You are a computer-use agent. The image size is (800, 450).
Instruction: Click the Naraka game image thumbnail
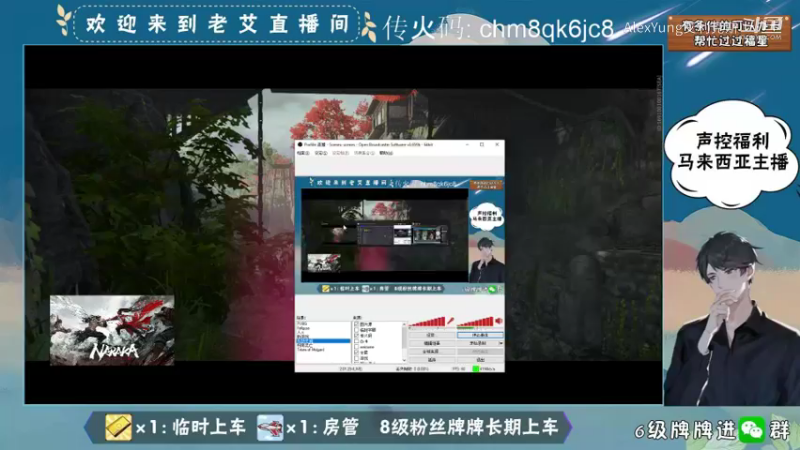112,331
